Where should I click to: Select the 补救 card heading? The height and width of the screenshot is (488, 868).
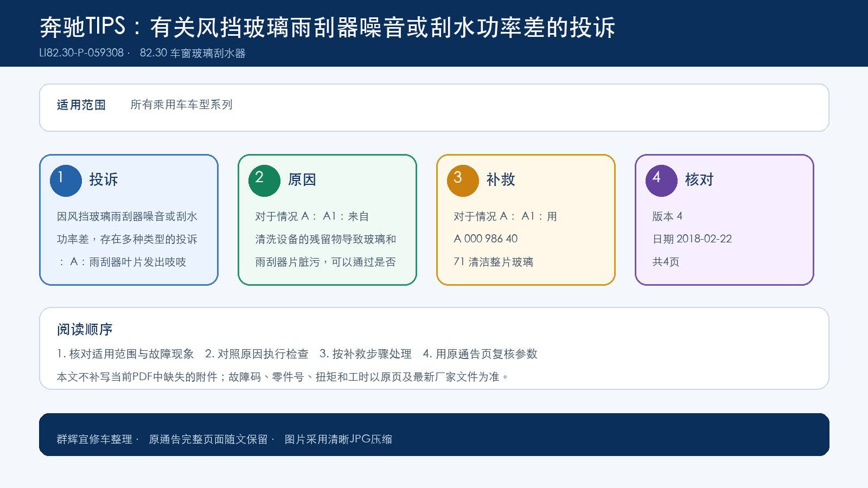[501, 179]
